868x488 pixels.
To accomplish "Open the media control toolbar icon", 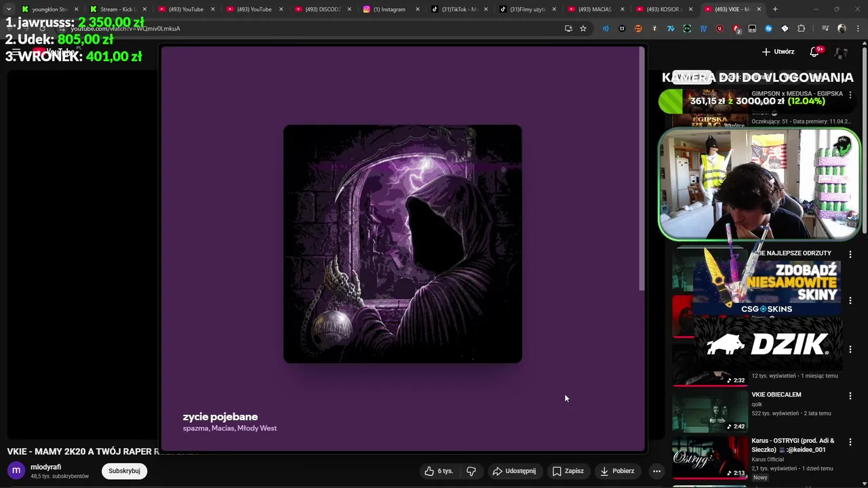I will [825, 28].
